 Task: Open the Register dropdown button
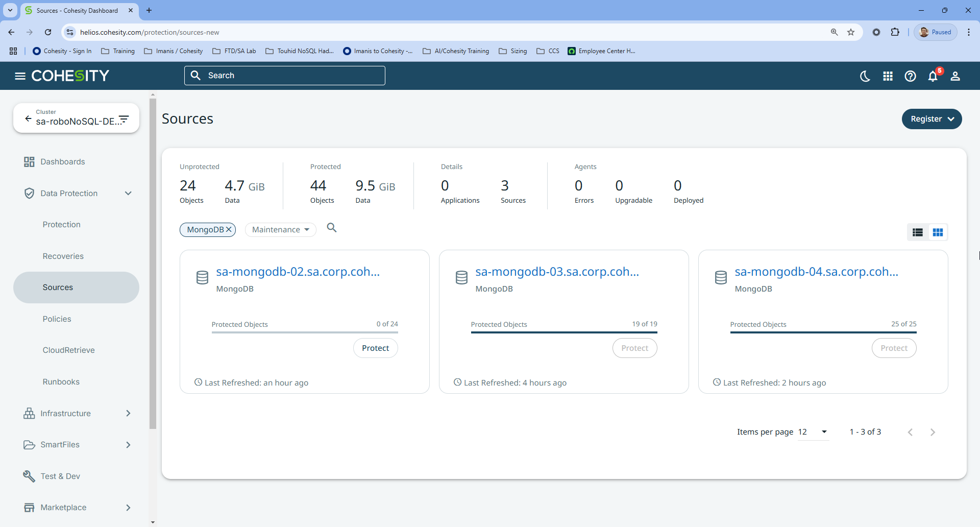[932, 119]
